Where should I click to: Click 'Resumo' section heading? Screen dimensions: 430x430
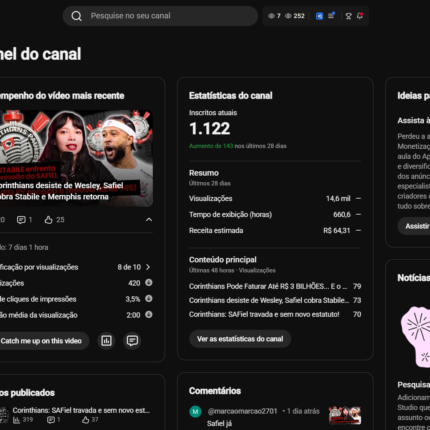(x=204, y=173)
